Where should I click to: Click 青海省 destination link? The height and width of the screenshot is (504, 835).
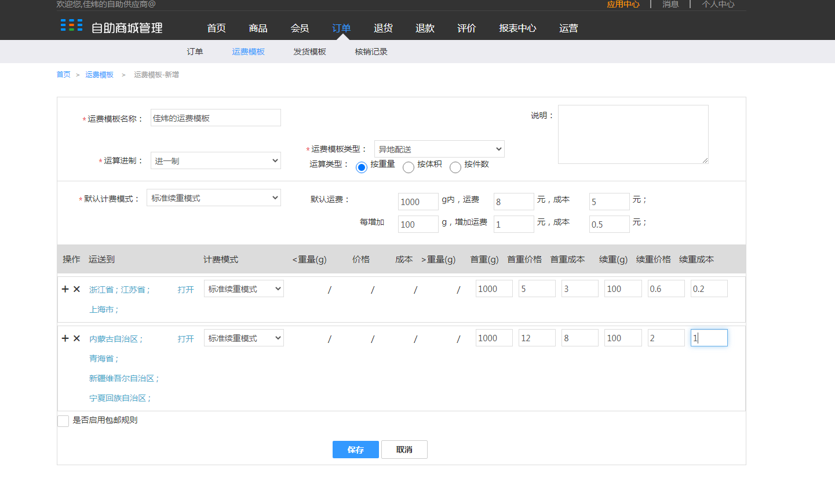104,359
